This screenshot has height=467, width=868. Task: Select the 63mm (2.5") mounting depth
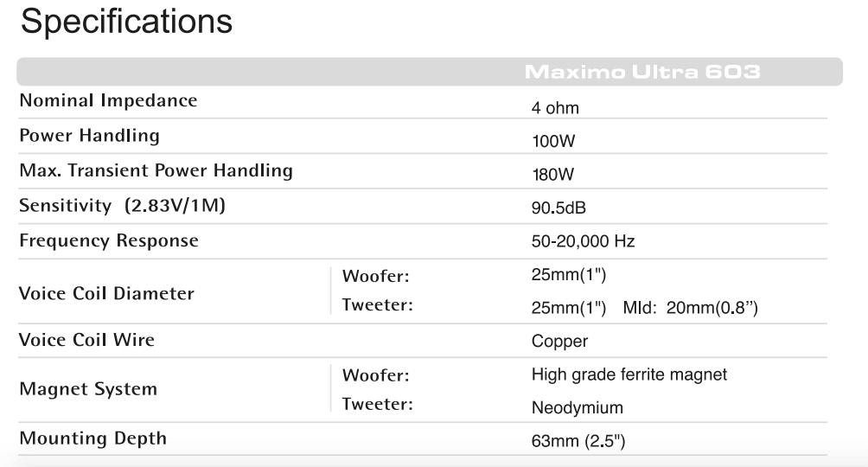point(578,441)
